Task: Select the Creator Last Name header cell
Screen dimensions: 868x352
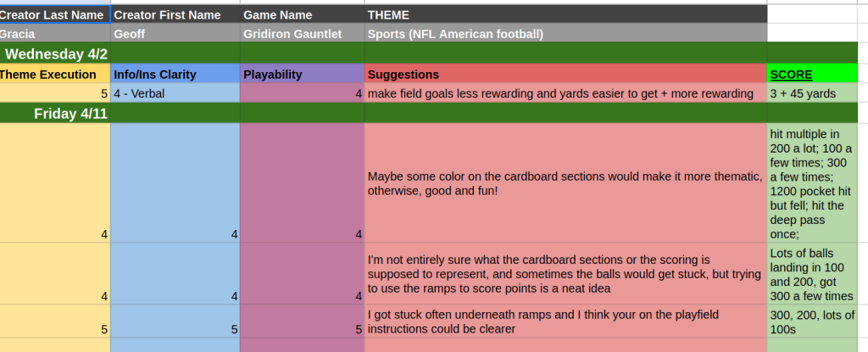Action: (53, 14)
